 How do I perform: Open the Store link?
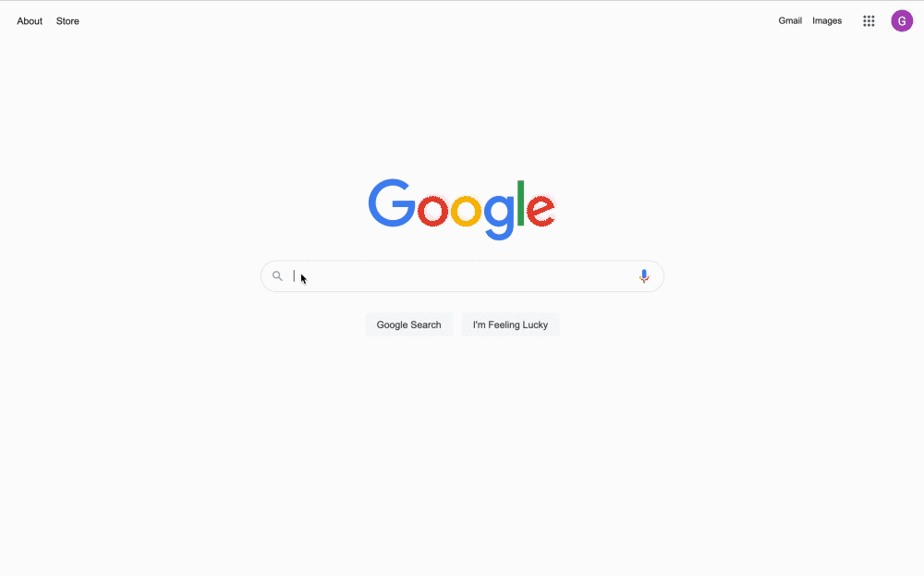pos(67,21)
